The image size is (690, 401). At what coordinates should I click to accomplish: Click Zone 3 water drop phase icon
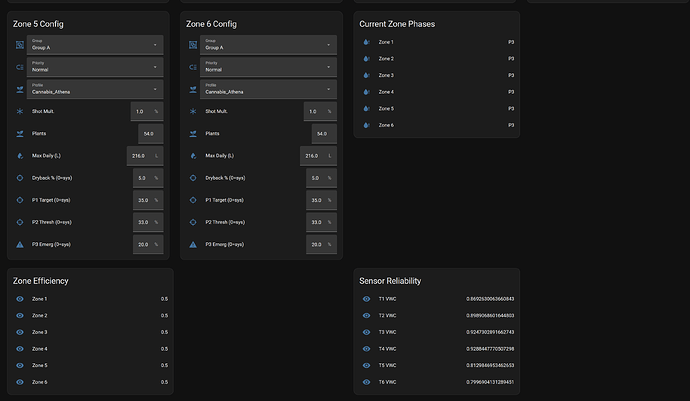[366, 75]
